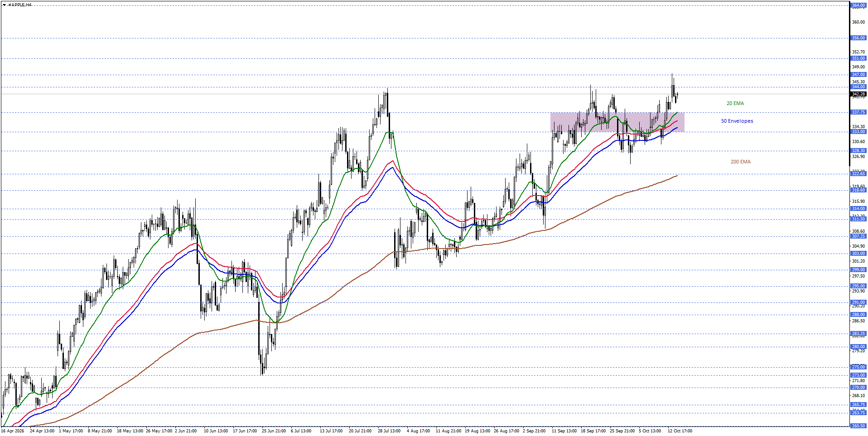
Task: Click the 288.00 price level label
Action: pyautogui.click(x=858, y=315)
